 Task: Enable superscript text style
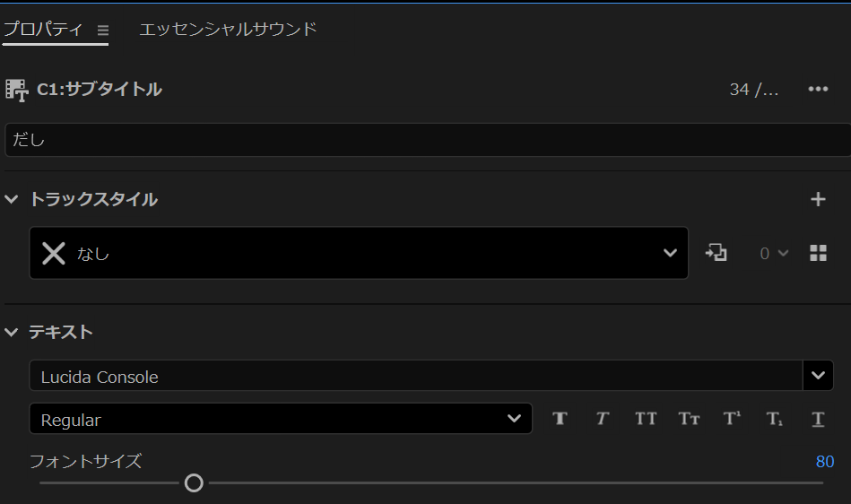[x=732, y=419]
